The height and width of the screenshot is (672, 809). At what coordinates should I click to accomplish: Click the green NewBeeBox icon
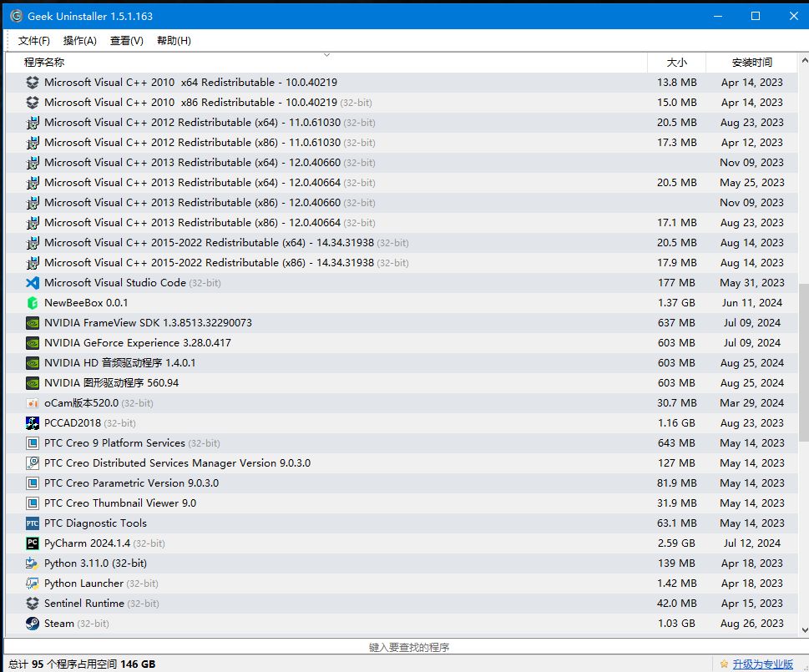coord(33,303)
